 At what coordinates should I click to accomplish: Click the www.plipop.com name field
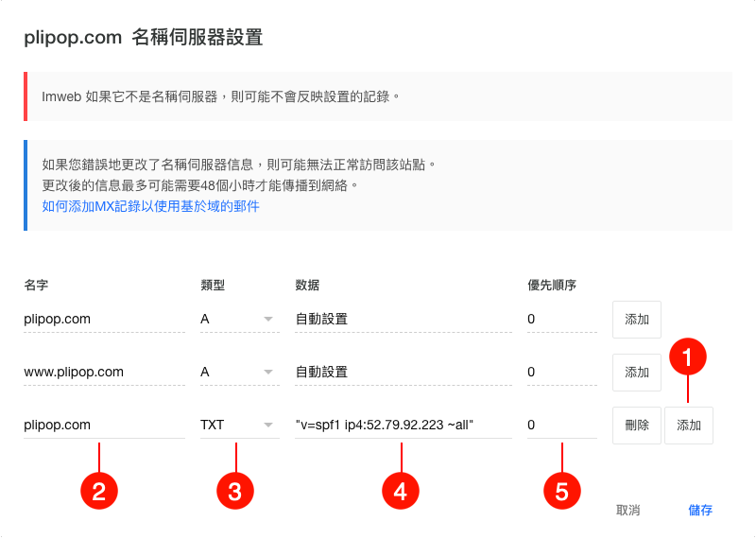104,372
